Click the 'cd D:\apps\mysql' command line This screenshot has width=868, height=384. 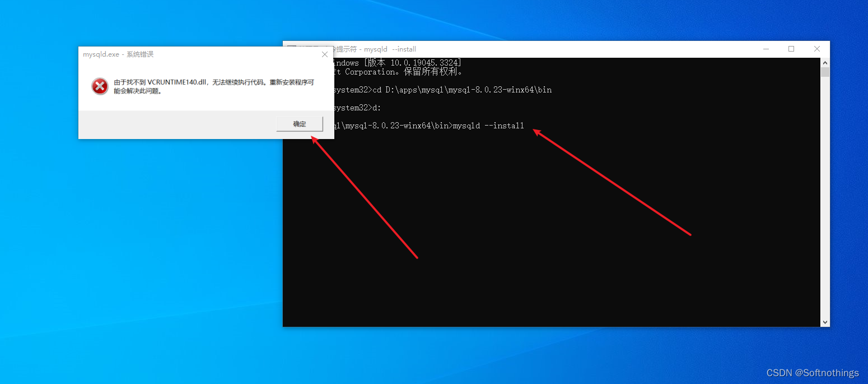443,90
